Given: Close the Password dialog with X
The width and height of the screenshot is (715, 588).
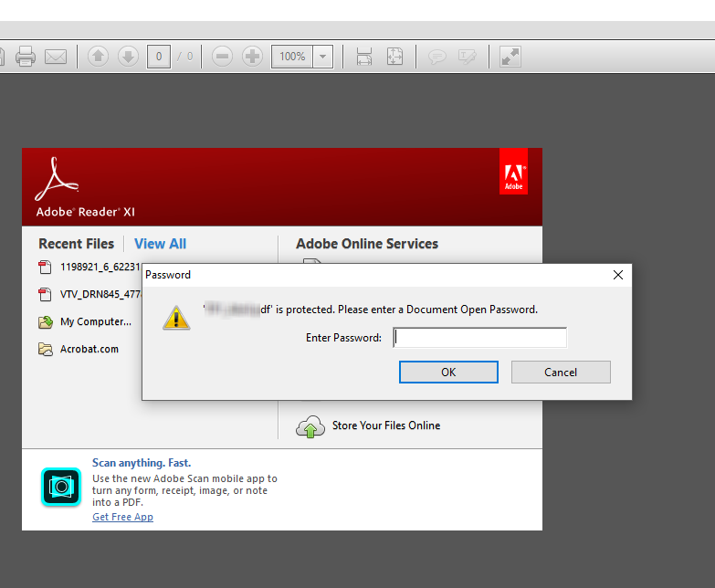Looking at the screenshot, I should [x=618, y=275].
